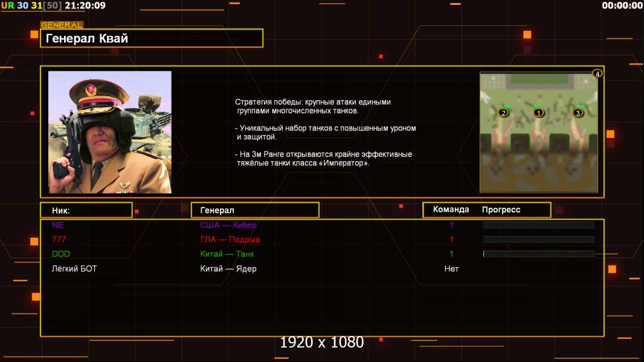Image resolution: width=644 pixels, height=362 pixels.
Task: Click General Kwai's portrait image
Action: [110, 132]
